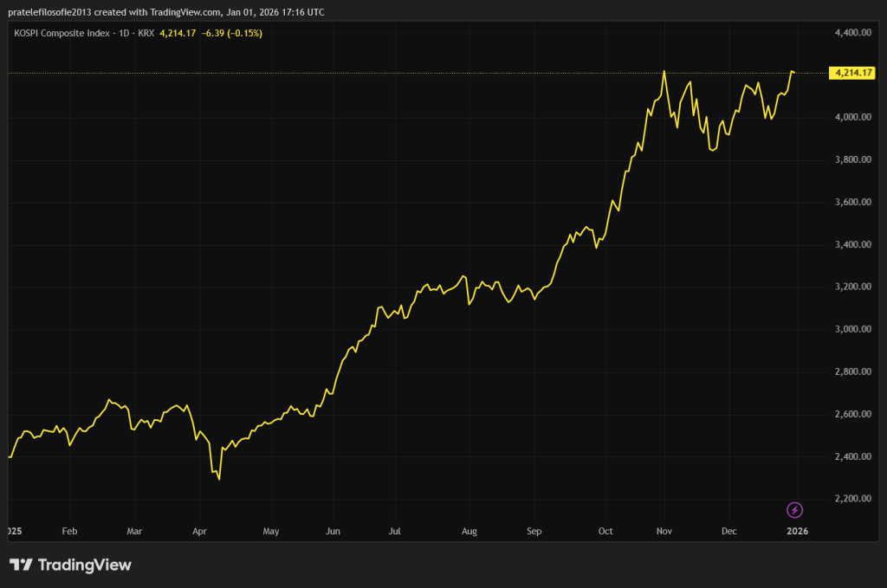The width and height of the screenshot is (887, 588).
Task: Click the Nov label on the time axis
Action: click(664, 531)
